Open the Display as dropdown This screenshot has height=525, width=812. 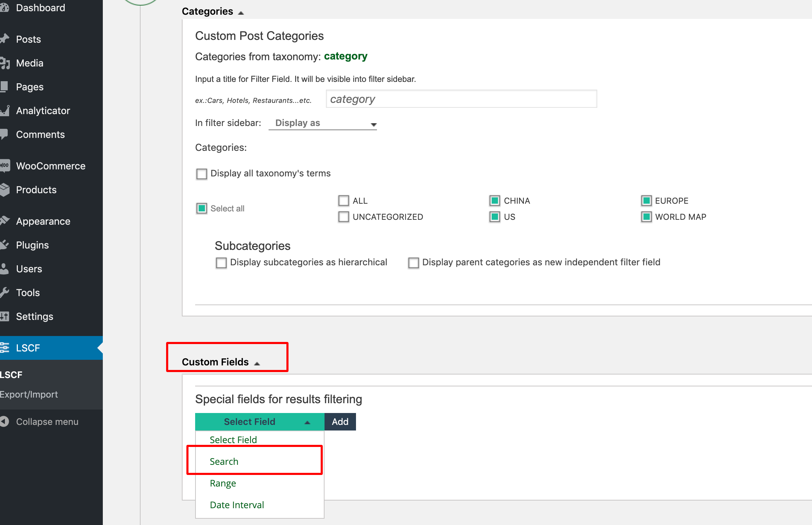click(323, 123)
